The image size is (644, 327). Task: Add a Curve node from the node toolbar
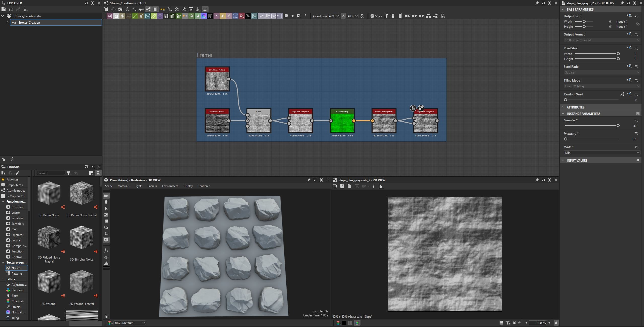(135, 16)
